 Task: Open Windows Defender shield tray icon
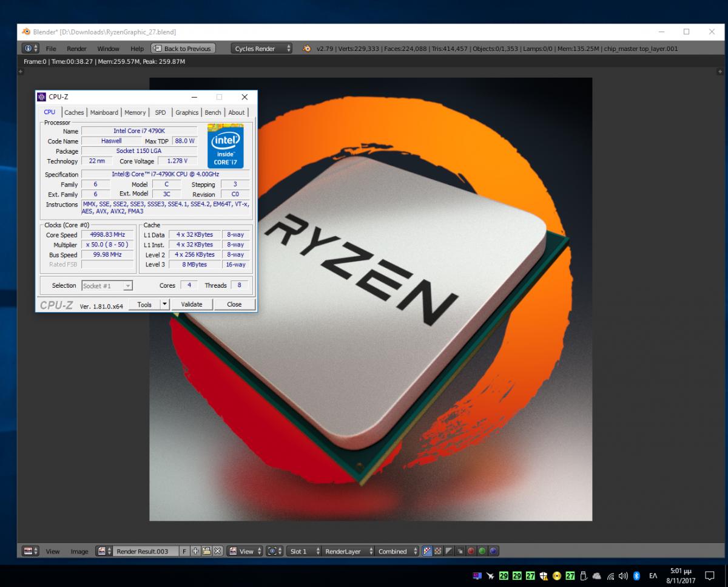click(x=544, y=575)
